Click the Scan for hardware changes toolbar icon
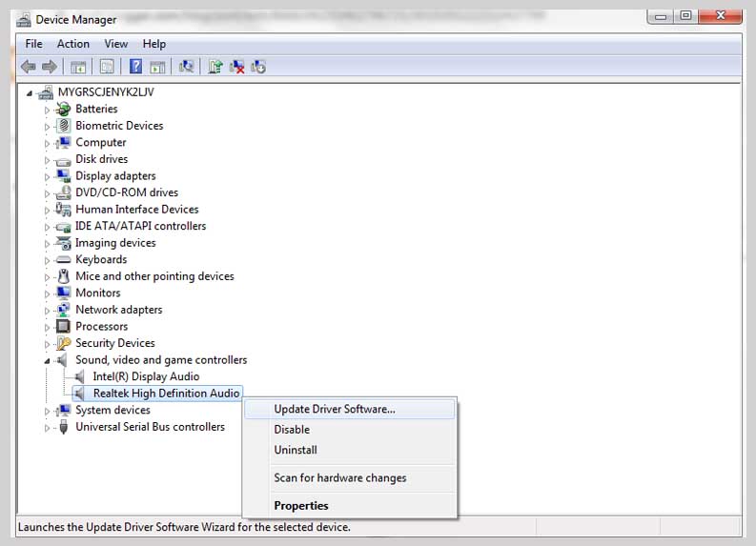 point(186,66)
